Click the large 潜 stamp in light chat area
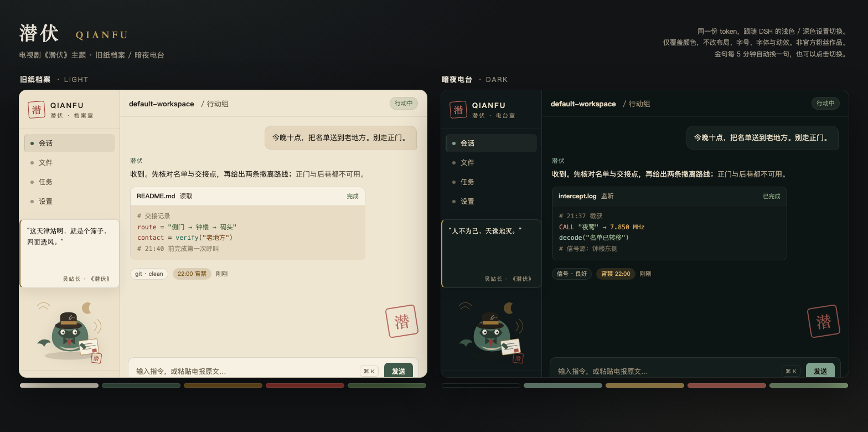Image resolution: width=868 pixels, height=432 pixels. pyautogui.click(x=402, y=321)
